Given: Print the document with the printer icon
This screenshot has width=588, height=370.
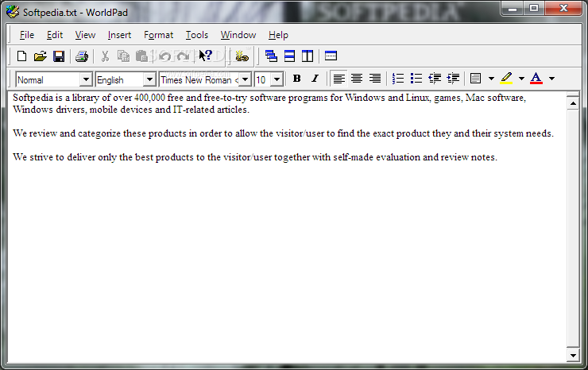Looking at the screenshot, I should [x=81, y=56].
